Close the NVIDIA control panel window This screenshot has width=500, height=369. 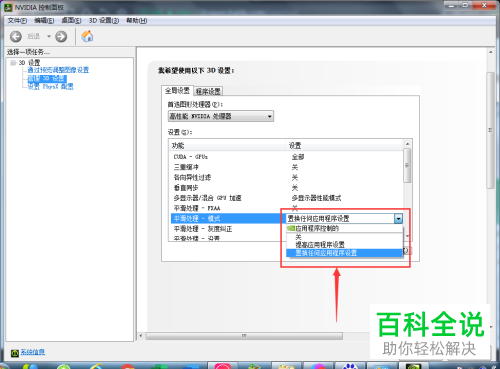coord(484,5)
